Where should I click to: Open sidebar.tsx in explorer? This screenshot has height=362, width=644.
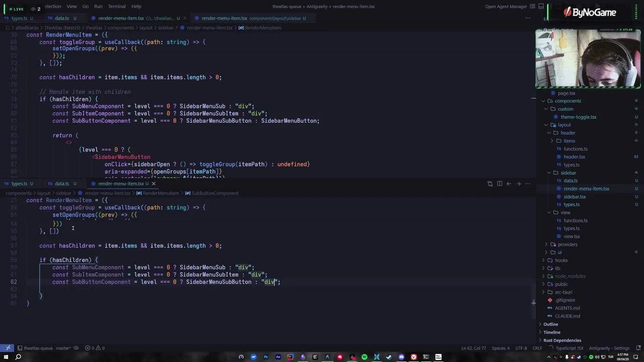[575, 197]
